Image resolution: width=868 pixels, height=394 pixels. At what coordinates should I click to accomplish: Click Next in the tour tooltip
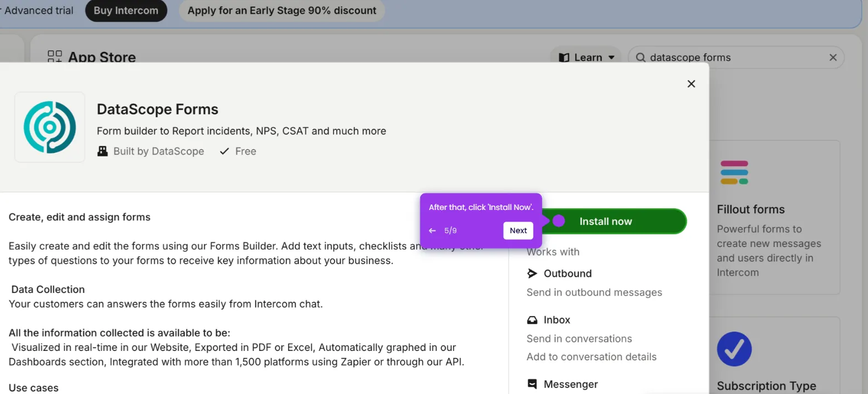pyautogui.click(x=518, y=230)
